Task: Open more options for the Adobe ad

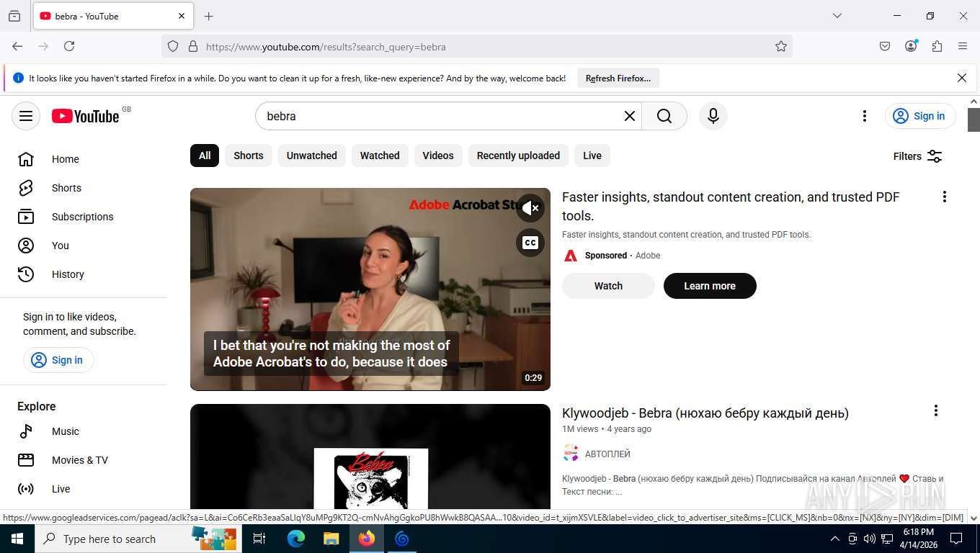Action: (944, 197)
